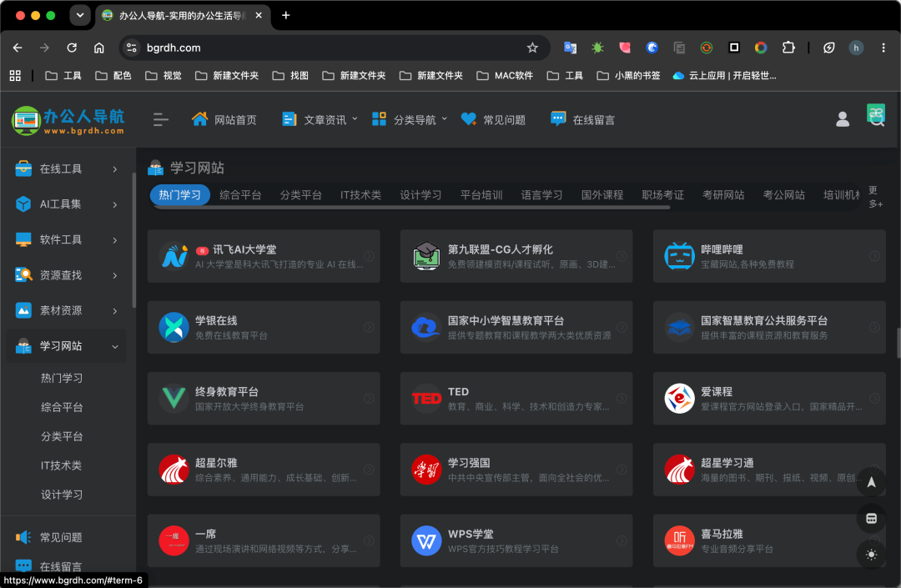
Task: Click the 学习强国 logo icon
Action: click(x=426, y=470)
